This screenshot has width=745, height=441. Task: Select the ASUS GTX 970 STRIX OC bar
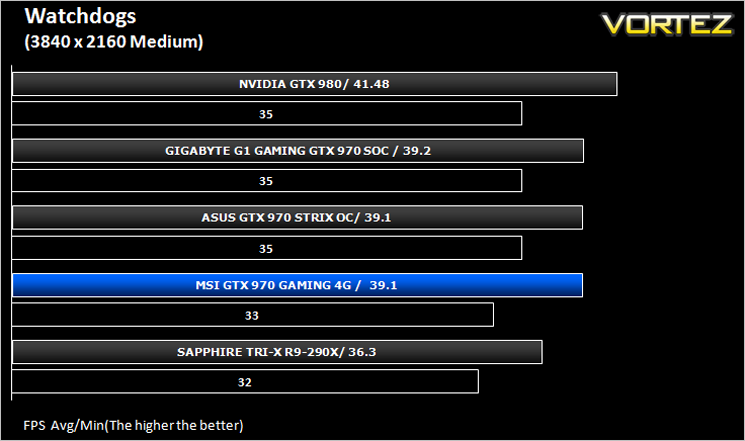coord(297,218)
